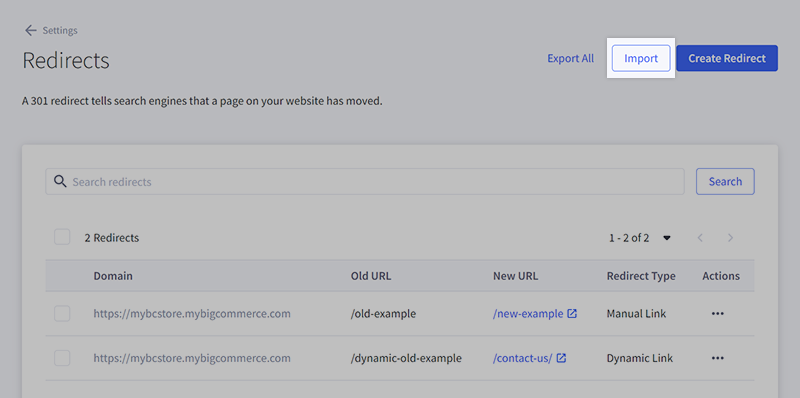The height and width of the screenshot is (398, 800).
Task: Click domain text in /old-example row
Action: coord(192,313)
